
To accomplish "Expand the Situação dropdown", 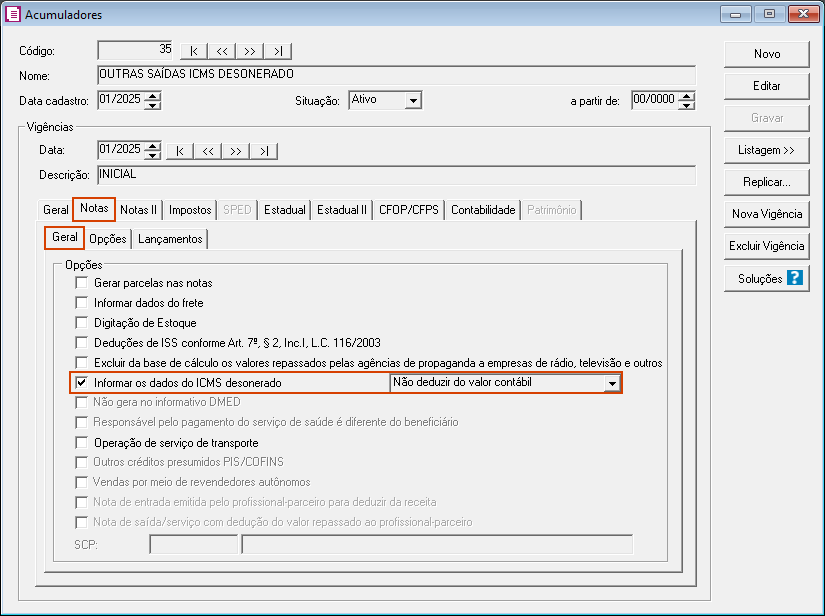I will coord(413,101).
